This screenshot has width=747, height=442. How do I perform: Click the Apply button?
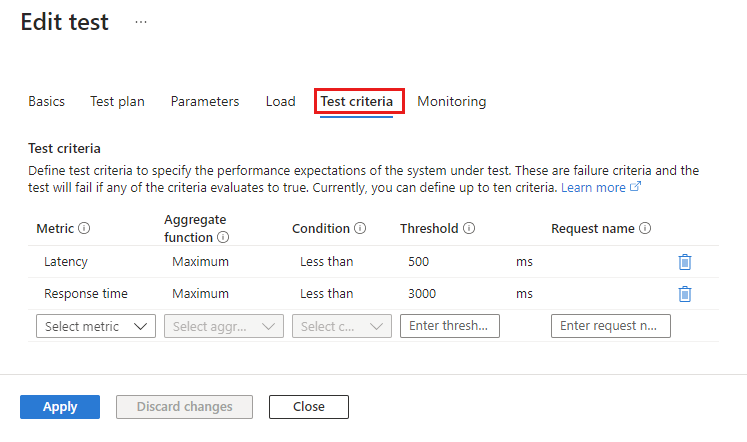pyautogui.click(x=60, y=407)
